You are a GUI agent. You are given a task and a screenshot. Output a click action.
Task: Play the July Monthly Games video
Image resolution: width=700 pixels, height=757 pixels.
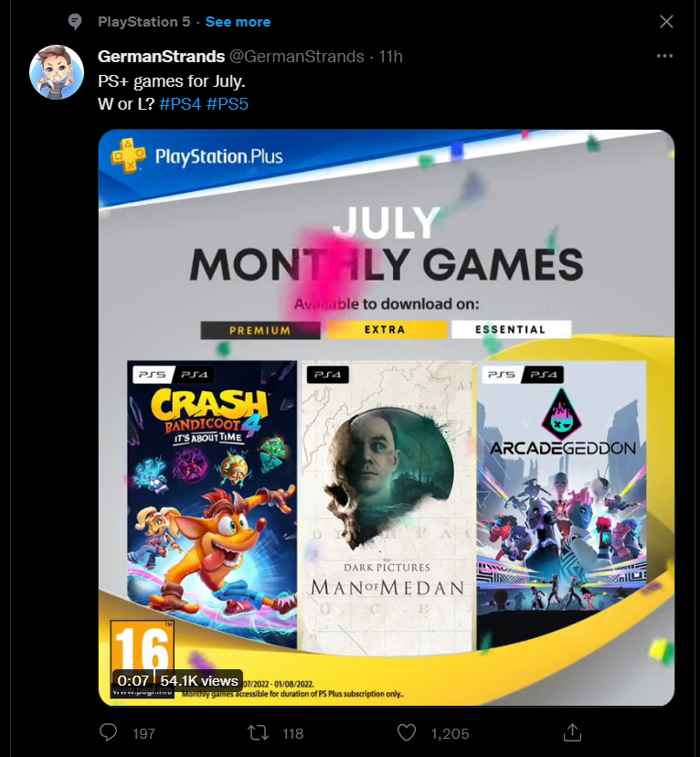386,418
